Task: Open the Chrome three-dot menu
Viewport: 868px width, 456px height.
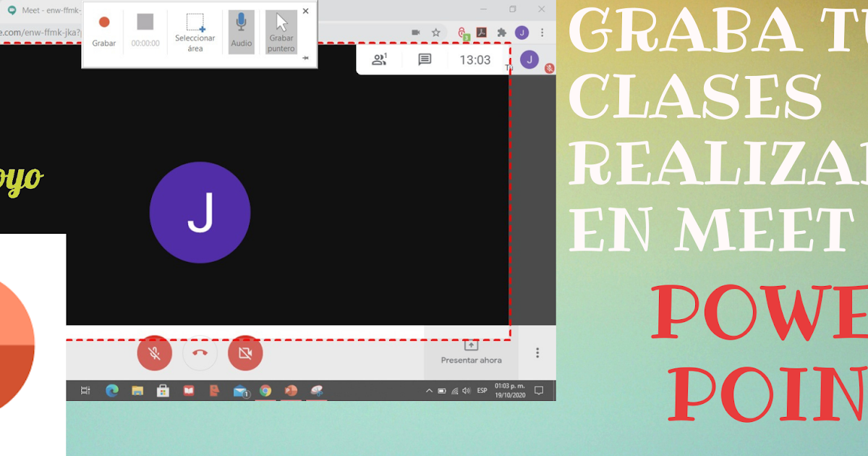Action: 542,33
